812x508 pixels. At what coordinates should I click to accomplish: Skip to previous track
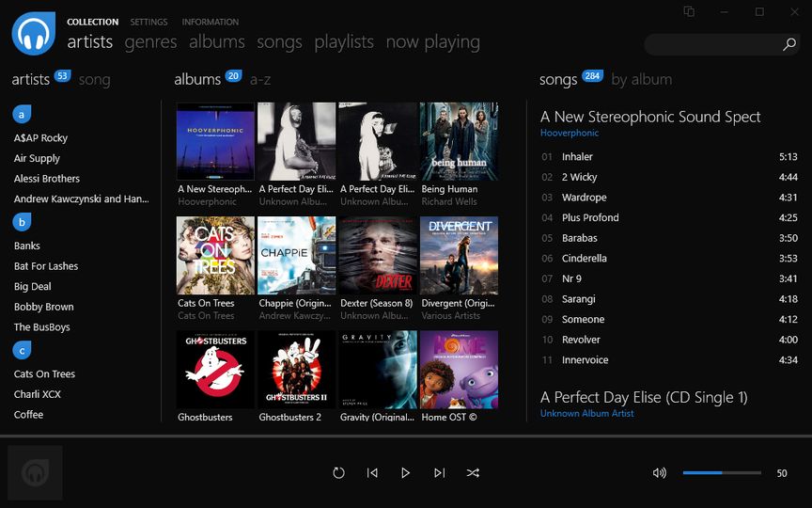(372, 473)
